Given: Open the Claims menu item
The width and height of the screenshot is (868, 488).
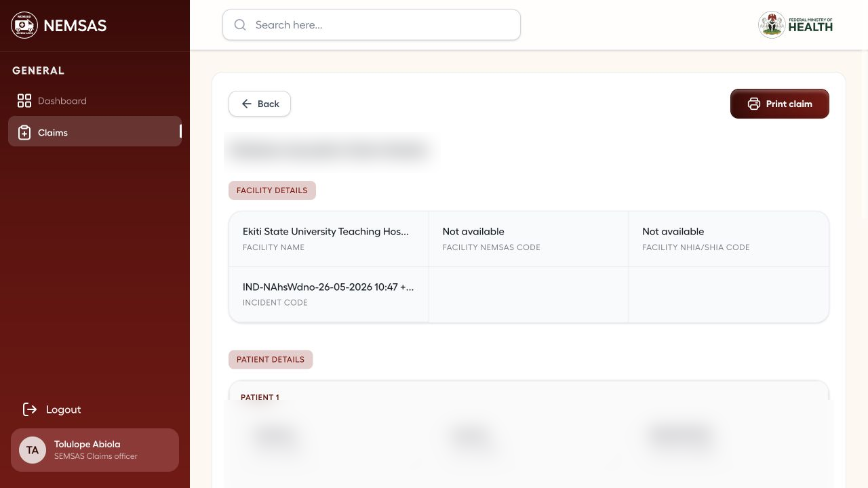Looking at the screenshot, I should [x=95, y=131].
